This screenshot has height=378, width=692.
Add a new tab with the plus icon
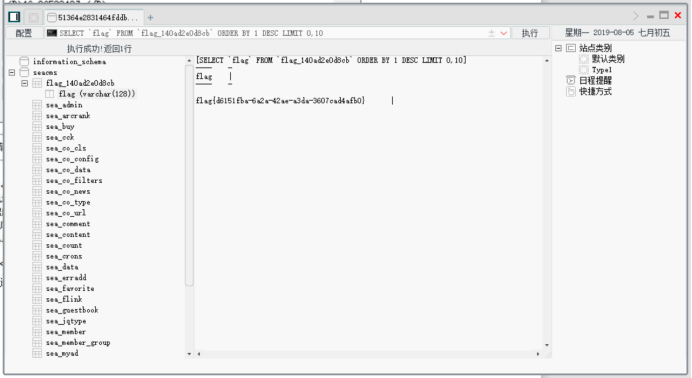(150, 18)
